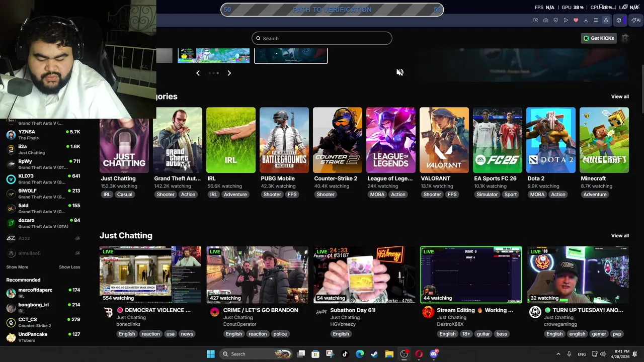
Task: Open YZNSA channel in sidebar
Action: (x=43, y=135)
